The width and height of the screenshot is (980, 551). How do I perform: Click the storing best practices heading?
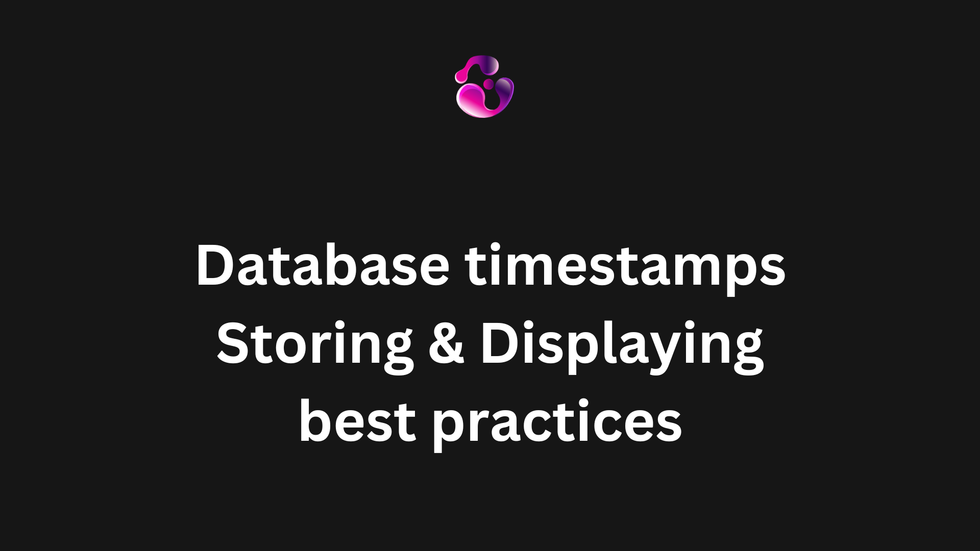pos(489,343)
